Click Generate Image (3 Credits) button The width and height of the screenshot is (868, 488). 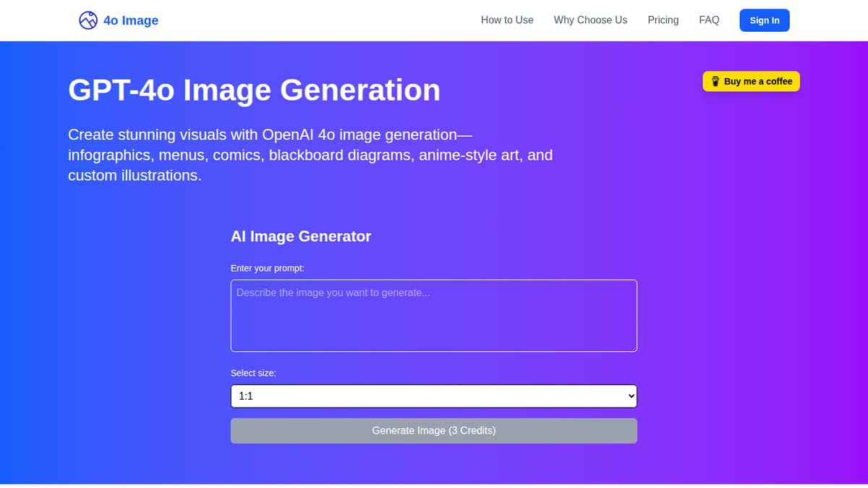pyautogui.click(x=434, y=430)
